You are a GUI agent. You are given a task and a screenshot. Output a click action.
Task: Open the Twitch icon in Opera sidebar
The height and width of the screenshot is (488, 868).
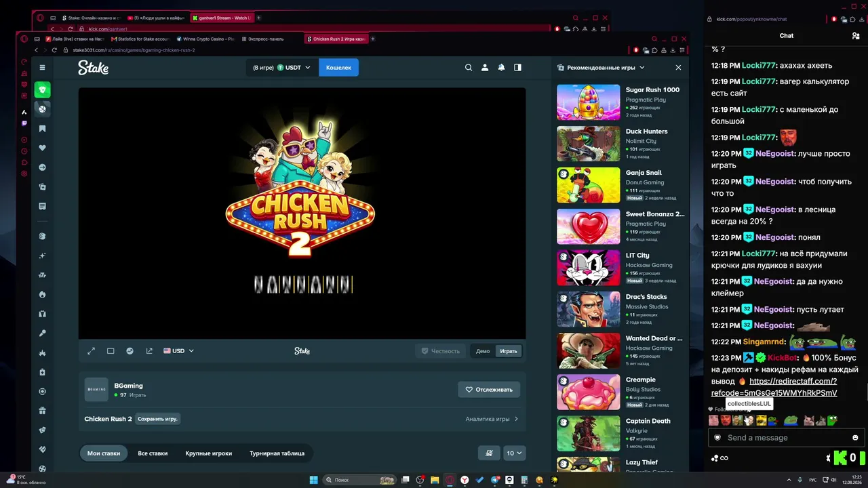[x=24, y=123]
